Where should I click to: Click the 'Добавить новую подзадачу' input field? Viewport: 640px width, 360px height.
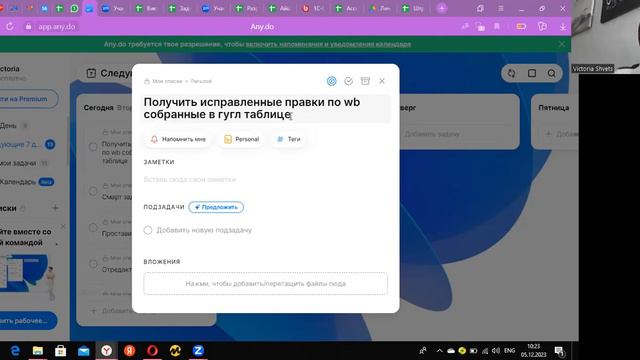tap(204, 230)
